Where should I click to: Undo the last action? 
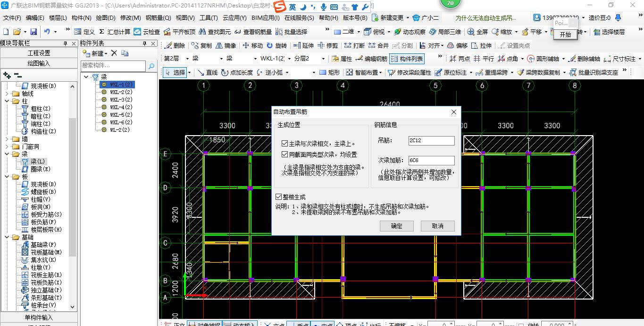click(x=47, y=32)
